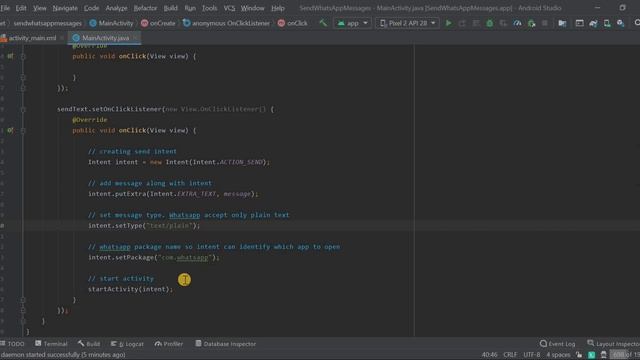Open the Database Inspector tool window
Image resolution: width=640 pixels, height=360 pixels.
(x=225, y=344)
